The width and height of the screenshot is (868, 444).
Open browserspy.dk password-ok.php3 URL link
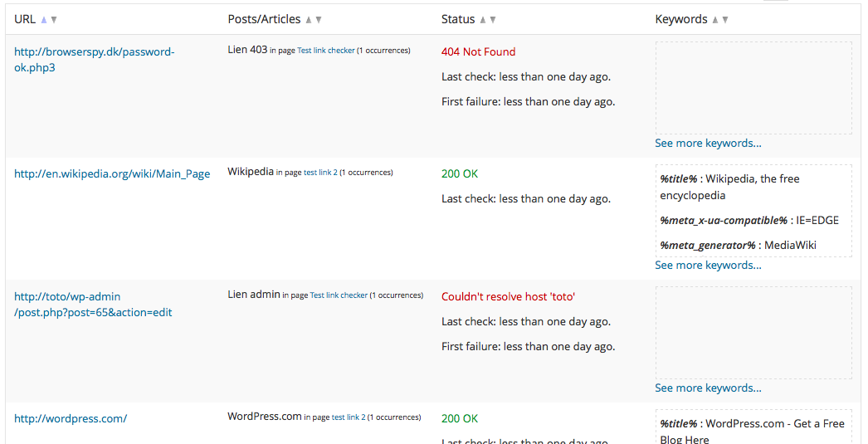tap(94, 60)
